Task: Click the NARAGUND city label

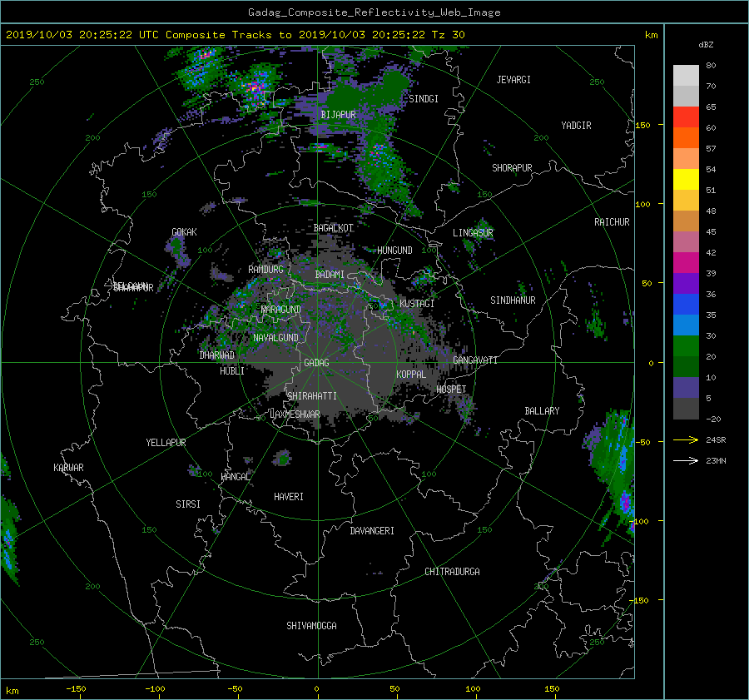Action: coord(281,309)
